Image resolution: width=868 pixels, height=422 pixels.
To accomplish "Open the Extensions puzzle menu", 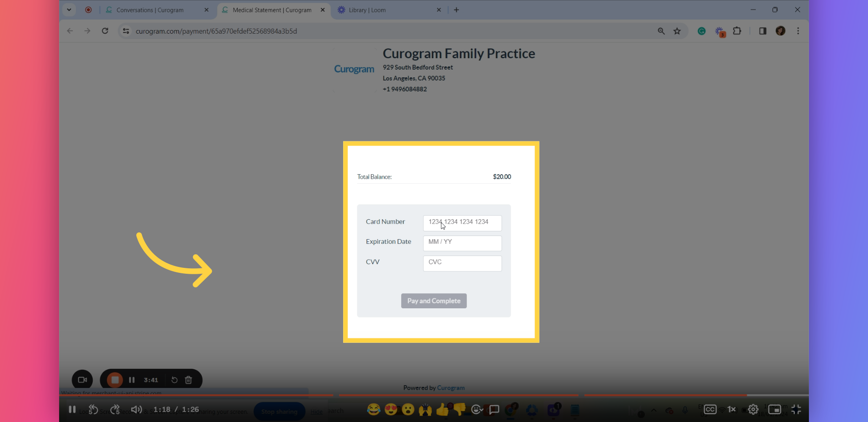I will coord(737,31).
